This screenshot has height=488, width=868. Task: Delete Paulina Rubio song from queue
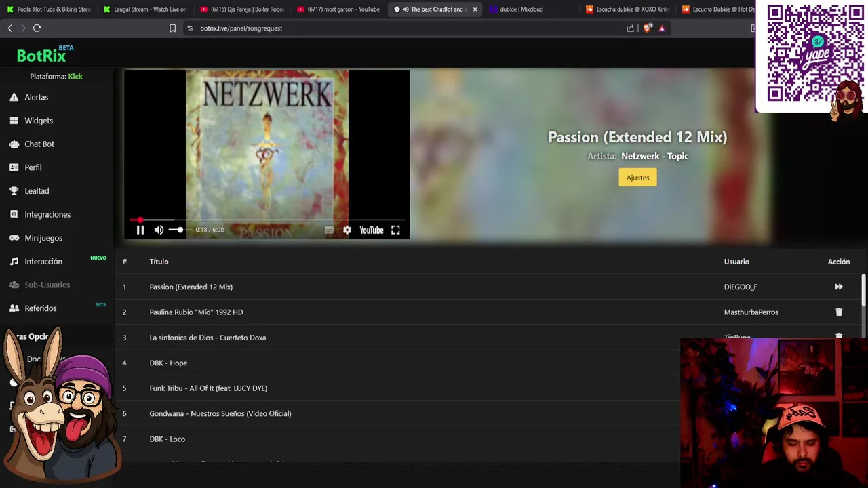click(x=839, y=312)
